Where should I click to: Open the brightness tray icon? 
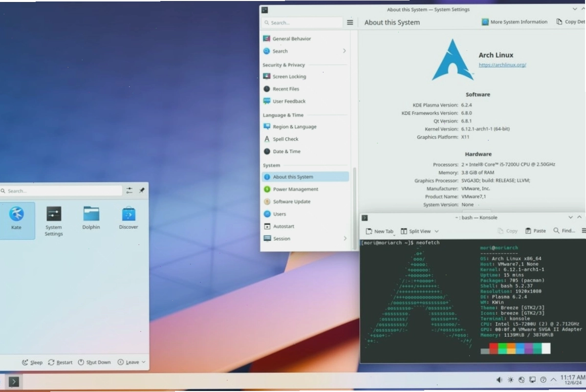tap(511, 380)
